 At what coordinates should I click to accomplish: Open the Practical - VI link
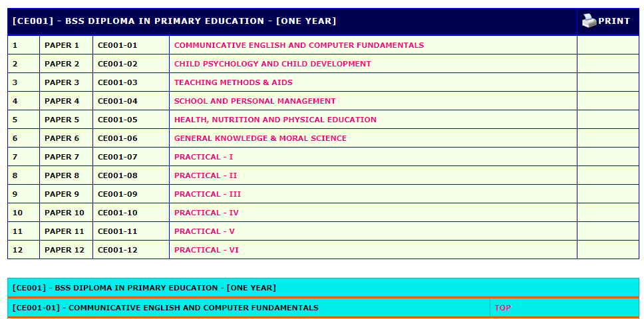tap(206, 250)
